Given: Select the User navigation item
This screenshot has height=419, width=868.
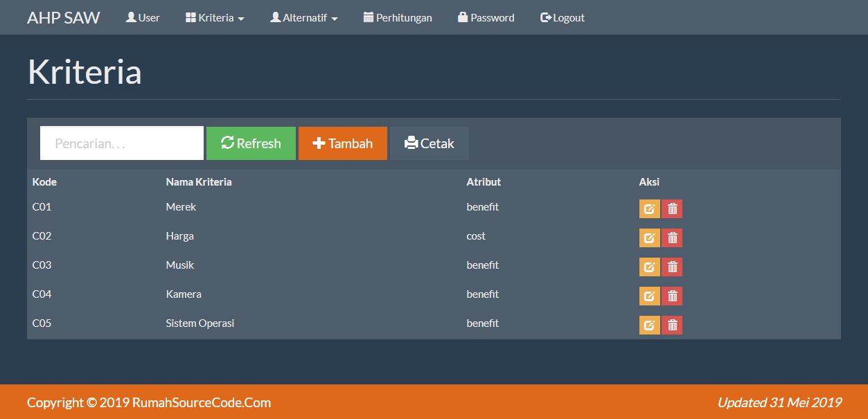Looking at the screenshot, I should pyautogui.click(x=143, y=17).
